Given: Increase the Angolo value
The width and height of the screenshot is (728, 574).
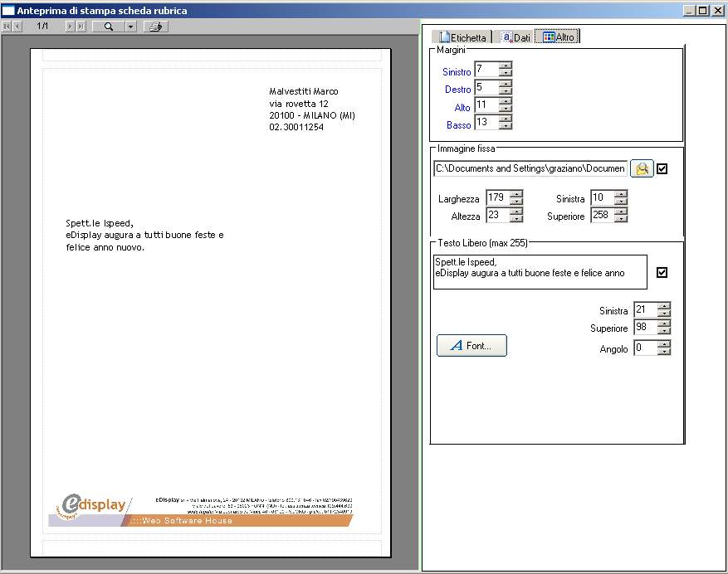Looking at the screenshot, I should pos(663,344).
